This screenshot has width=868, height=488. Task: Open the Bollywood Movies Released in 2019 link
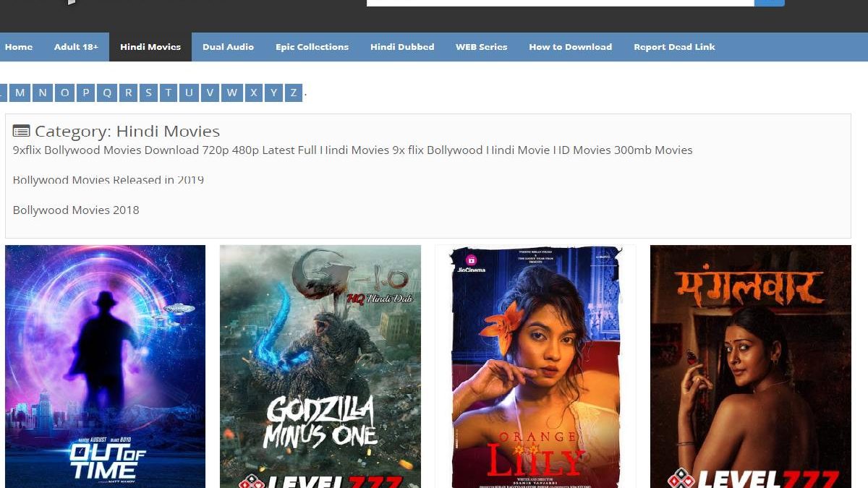point(109,180)
